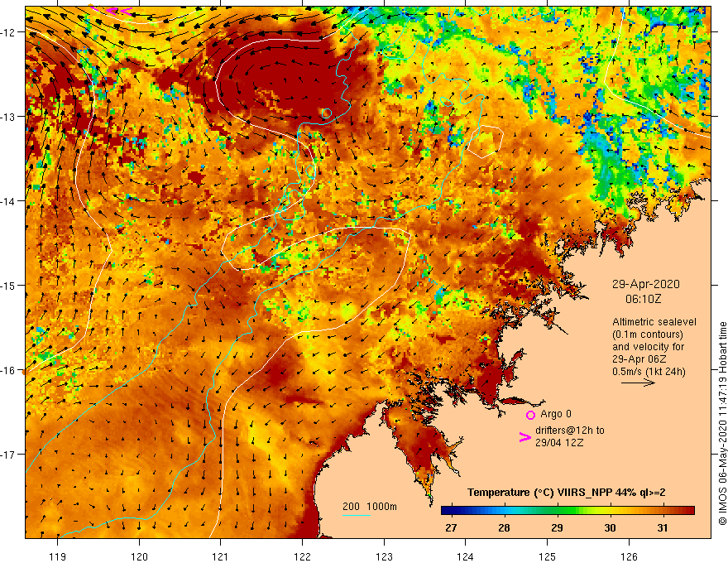Click latitude label -16

click(x=8, y=370)
